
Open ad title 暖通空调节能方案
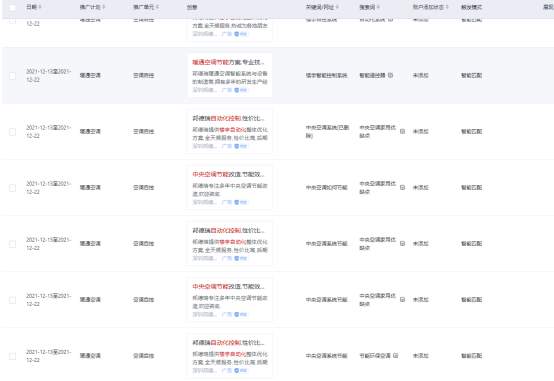228,62
